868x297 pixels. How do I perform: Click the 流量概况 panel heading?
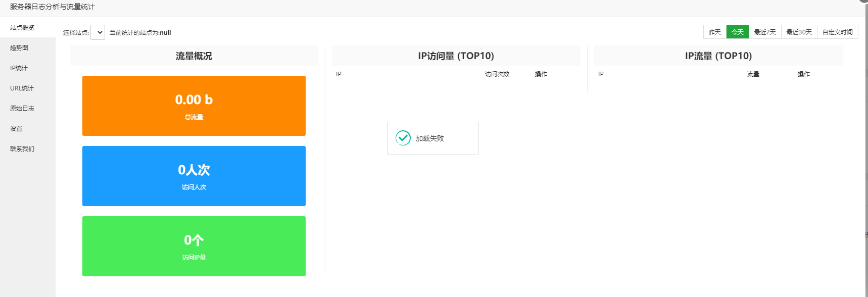point(194,56)
